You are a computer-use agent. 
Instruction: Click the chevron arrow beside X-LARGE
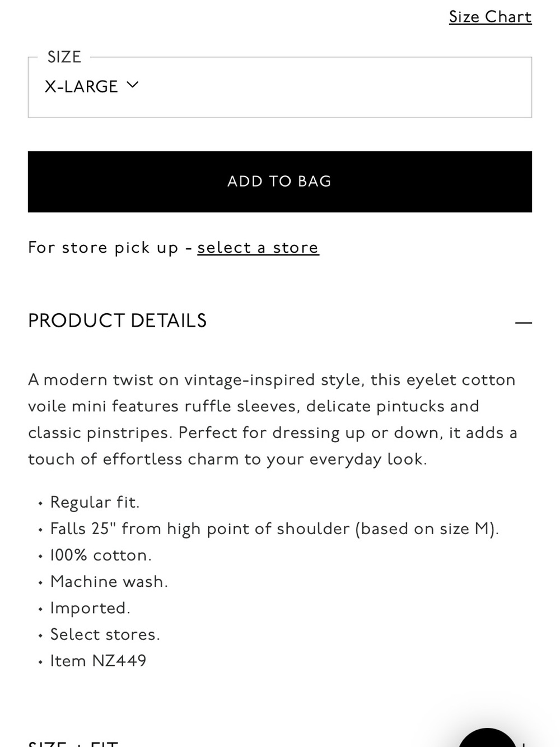tap(132, 85)
